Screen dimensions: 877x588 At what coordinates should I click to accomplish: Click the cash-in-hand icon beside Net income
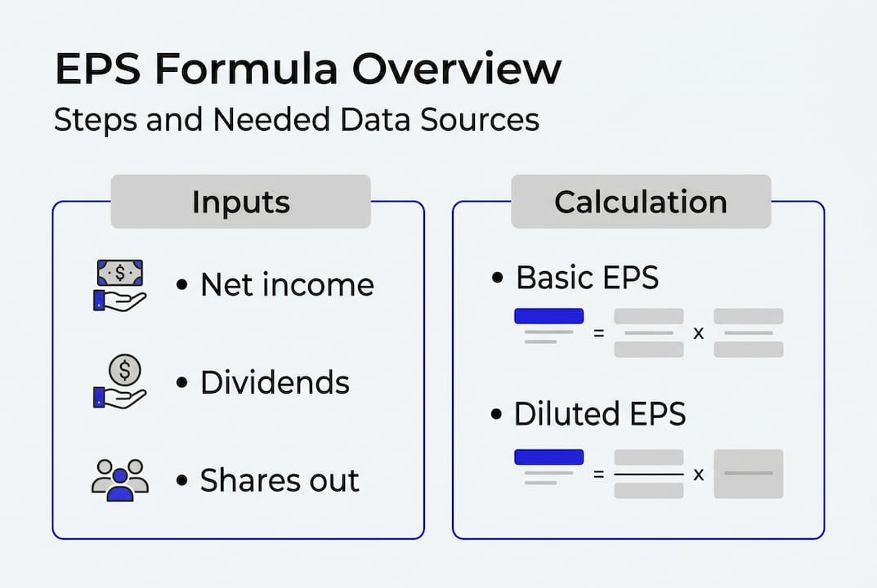(119, 285)
